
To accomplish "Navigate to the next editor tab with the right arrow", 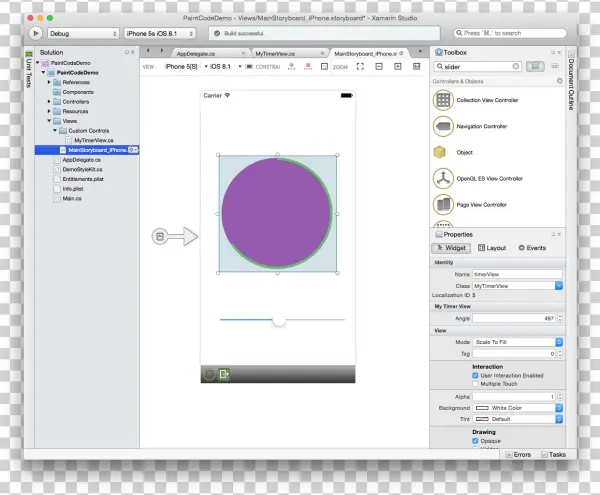I will [x=162, y=50].
